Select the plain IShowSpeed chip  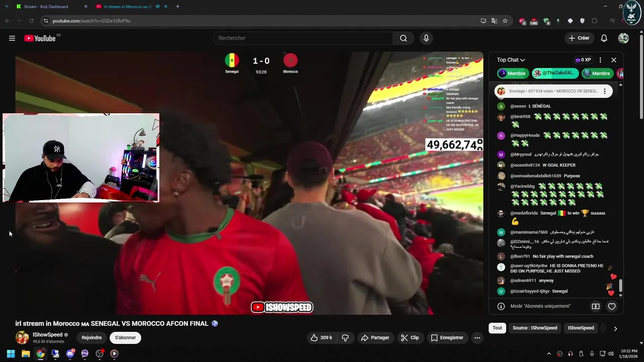coord(581,328)
